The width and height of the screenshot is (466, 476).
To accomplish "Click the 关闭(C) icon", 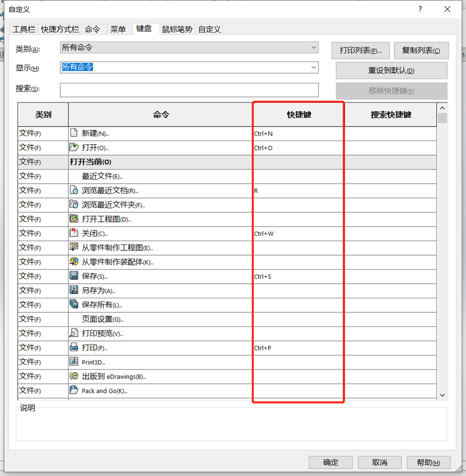I will (x=74, y=233).
